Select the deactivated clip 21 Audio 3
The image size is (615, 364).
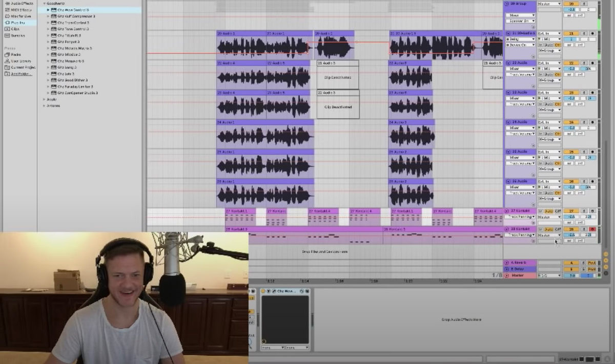(338, 75)
